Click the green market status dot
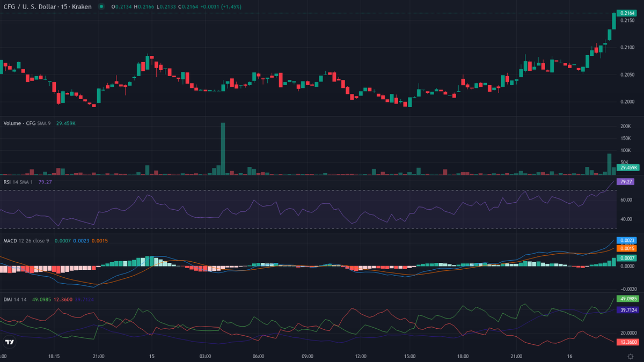 coord(101,6)
